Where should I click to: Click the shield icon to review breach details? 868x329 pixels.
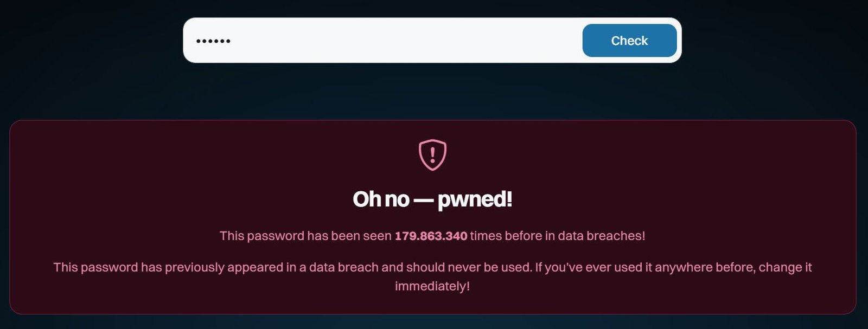[431, 154]
